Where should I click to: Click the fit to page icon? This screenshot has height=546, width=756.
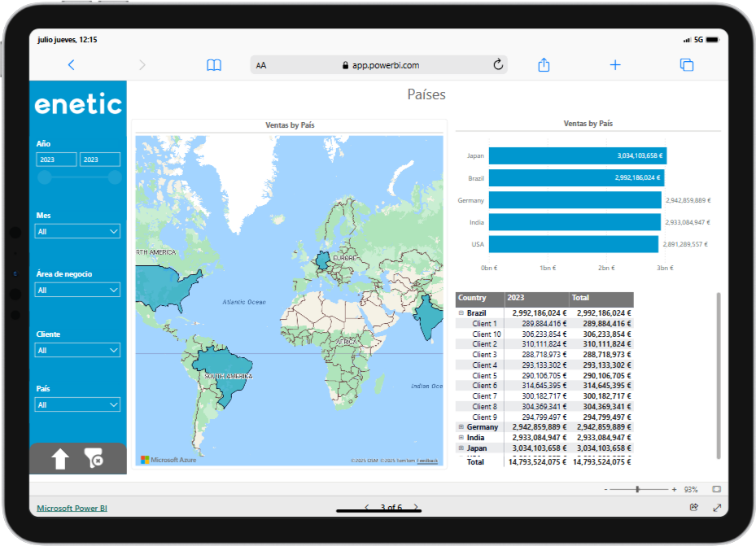point(716,489)
